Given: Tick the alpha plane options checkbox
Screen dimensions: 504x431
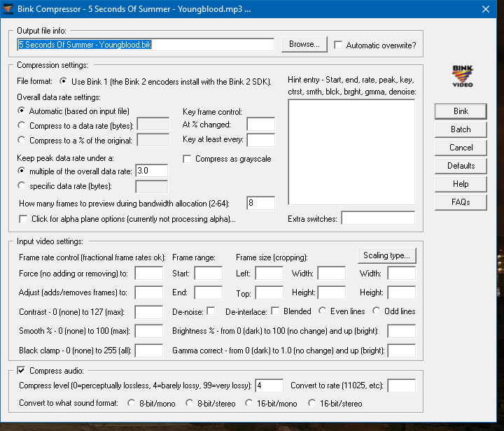Looking at the screenshot, I should point(23,219).
